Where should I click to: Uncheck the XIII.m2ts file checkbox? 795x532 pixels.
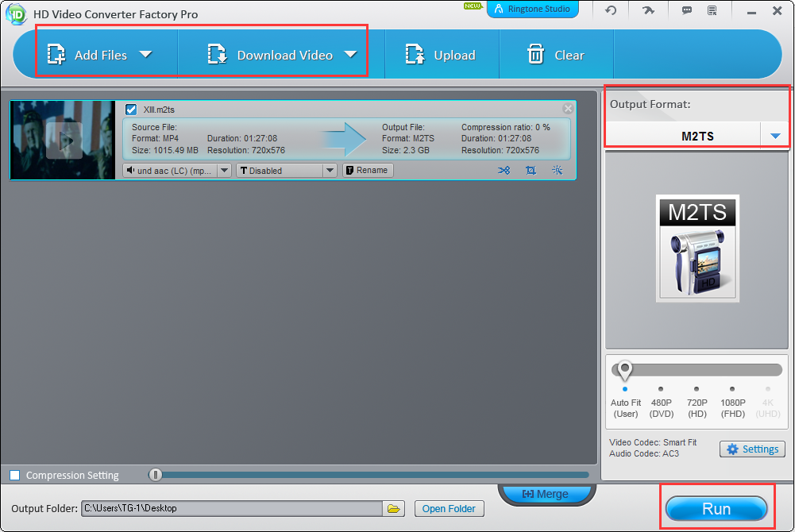pos(131,110)
